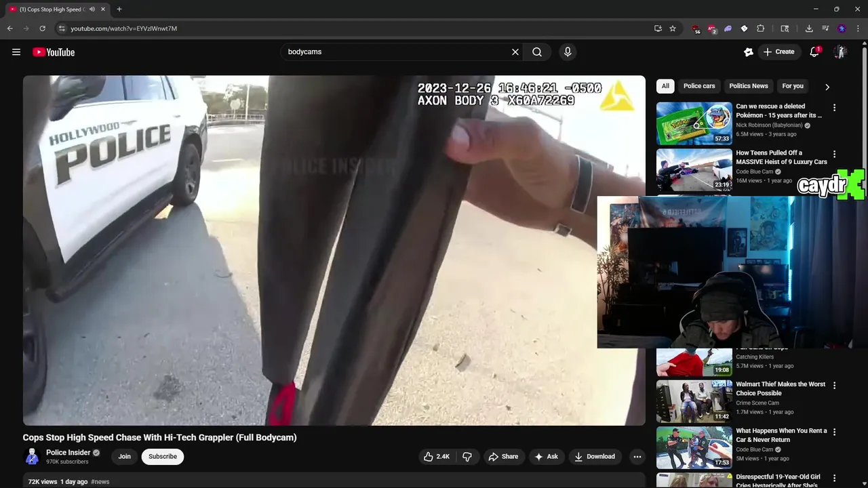Mute tab via speaker icon

tap(92, 9)
